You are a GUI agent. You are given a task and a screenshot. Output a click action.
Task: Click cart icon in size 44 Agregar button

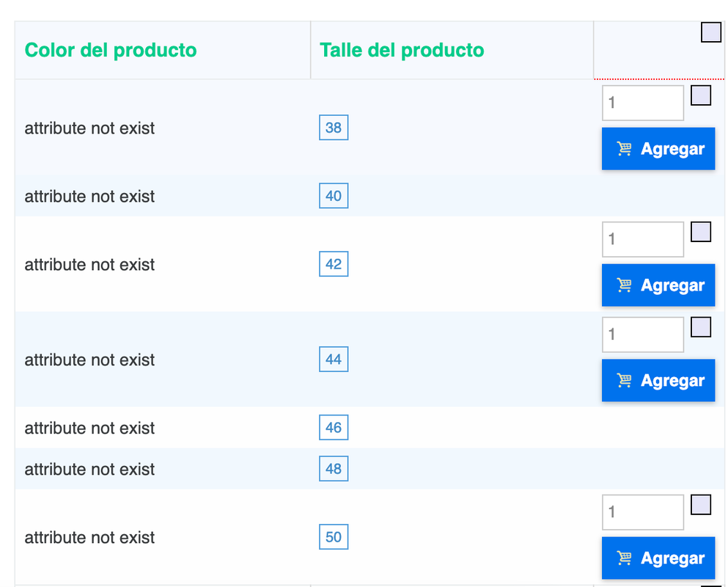pos(624,381)
